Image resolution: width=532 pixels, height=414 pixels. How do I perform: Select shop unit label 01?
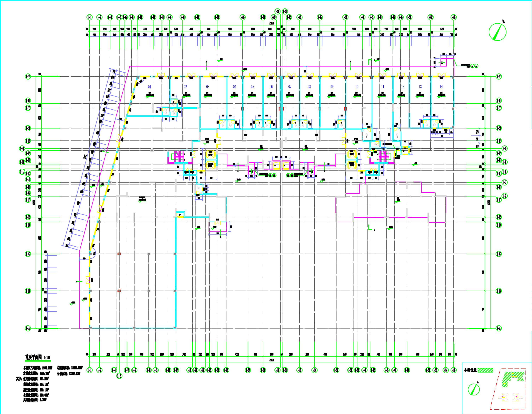coord(150,87)
